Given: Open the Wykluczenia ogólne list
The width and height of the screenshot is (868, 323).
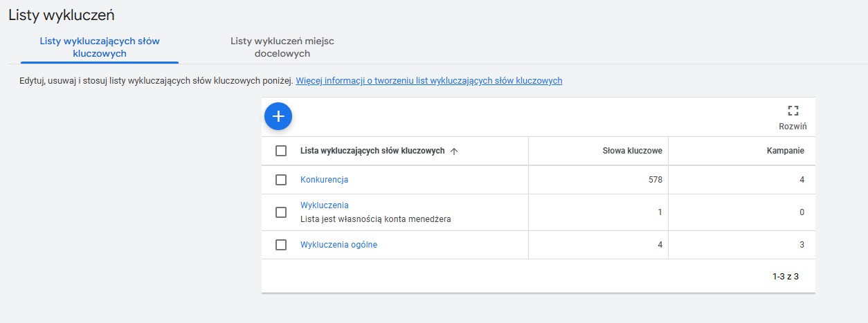Looking at the screenshot, I should click(338, 245).
